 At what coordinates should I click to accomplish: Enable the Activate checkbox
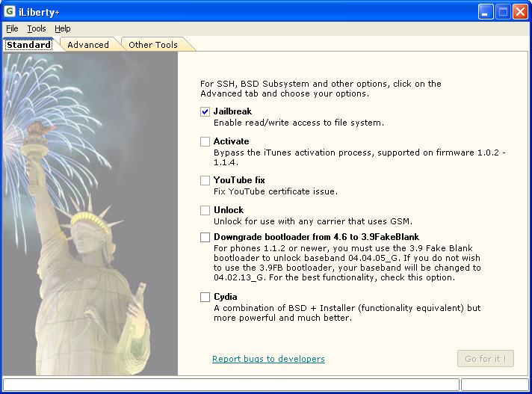click(205, 141)
